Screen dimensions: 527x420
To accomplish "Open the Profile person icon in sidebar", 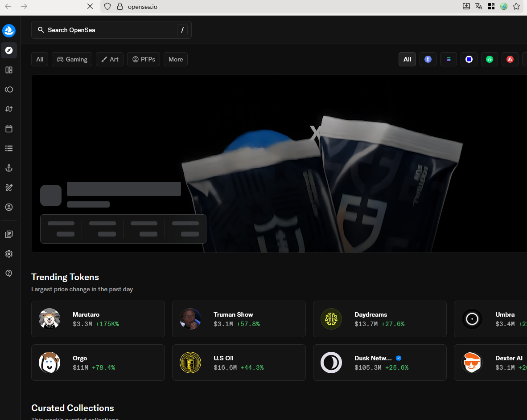I will [x=9, y=207].
